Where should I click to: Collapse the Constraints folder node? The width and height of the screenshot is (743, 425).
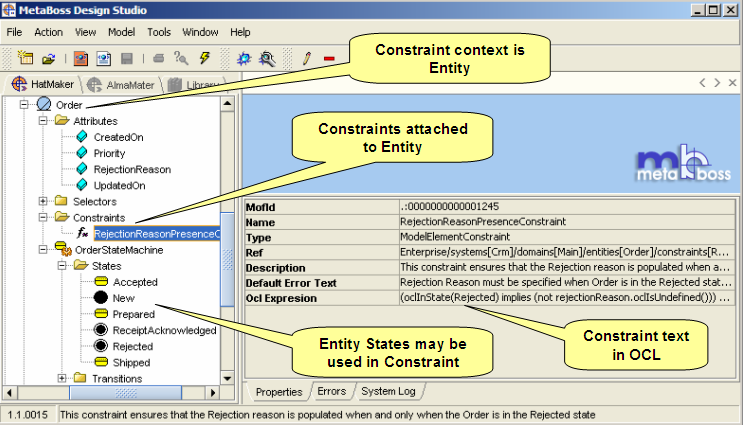click(43, 217)
